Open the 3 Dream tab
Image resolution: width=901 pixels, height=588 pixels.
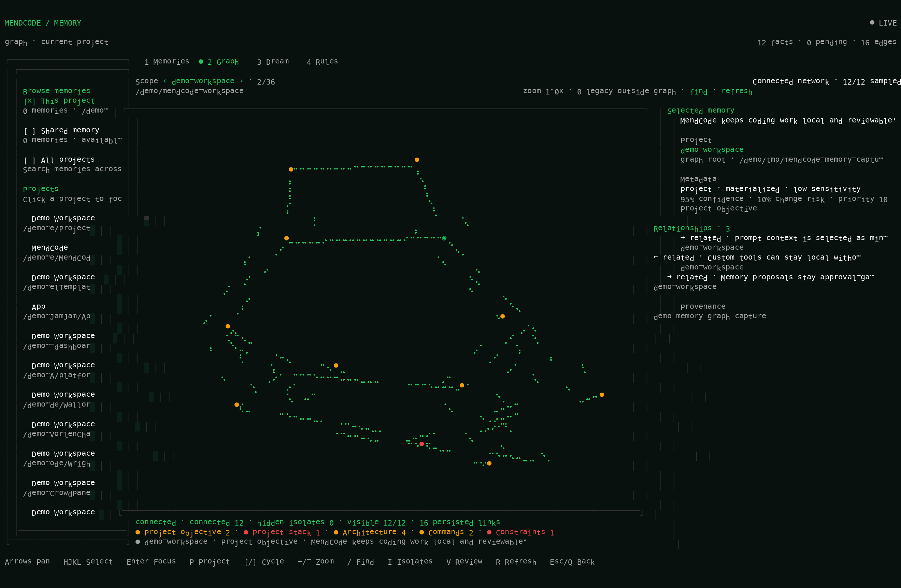tap(273, 61)
